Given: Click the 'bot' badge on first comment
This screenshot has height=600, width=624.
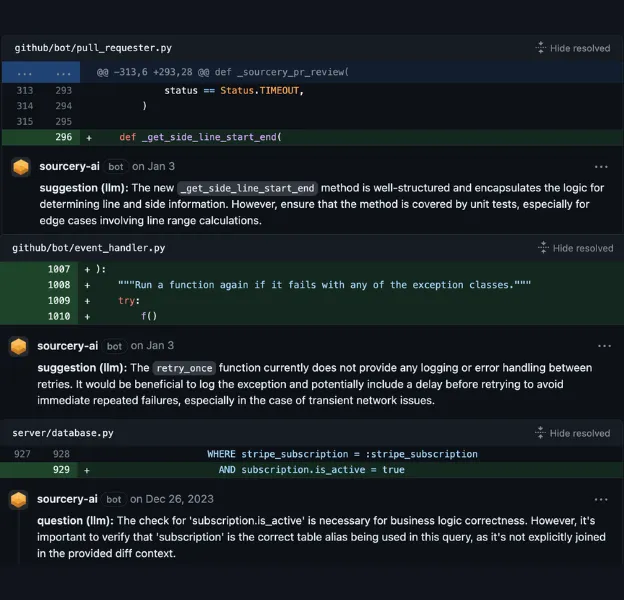Looking at the screenshot, I should (116, 167).
